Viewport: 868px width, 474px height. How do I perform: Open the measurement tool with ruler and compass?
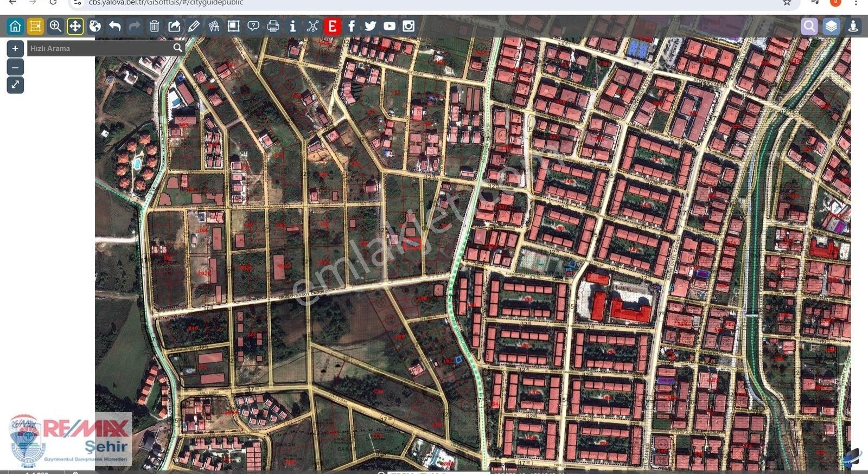pos(214,26)
